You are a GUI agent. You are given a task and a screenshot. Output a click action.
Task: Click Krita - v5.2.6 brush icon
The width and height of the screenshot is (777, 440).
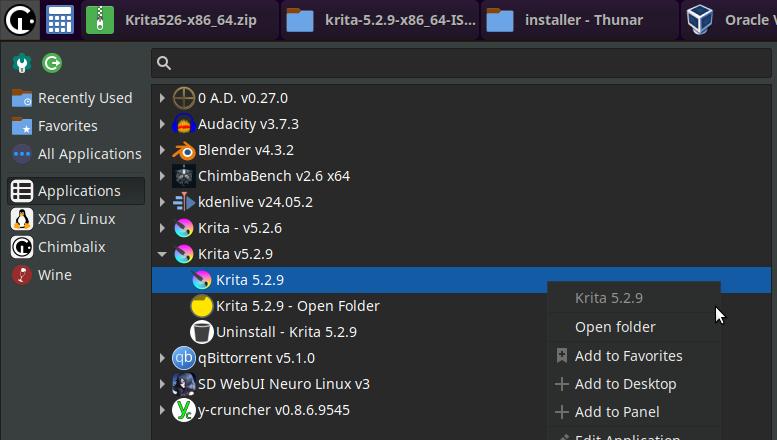(183, 228)
